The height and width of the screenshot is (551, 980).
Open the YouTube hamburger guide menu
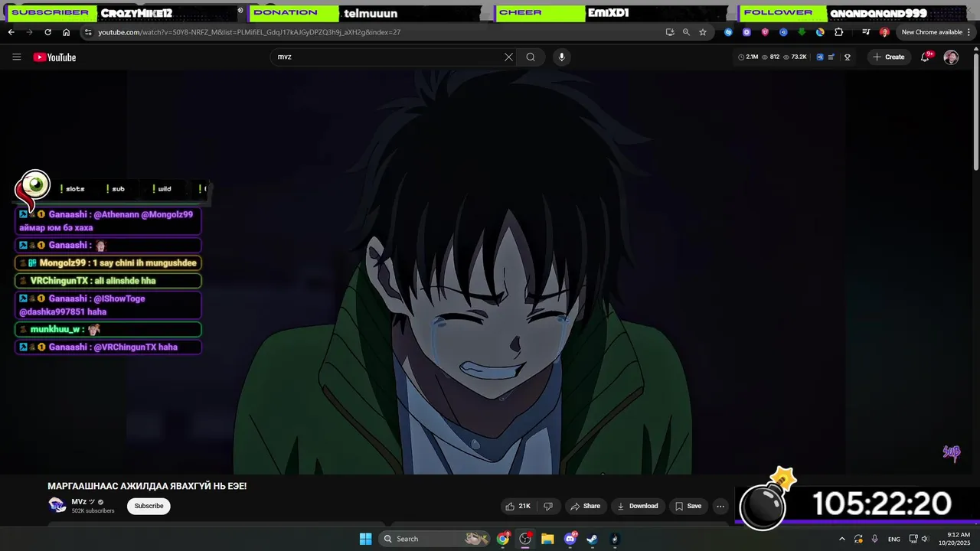click(17, 57)
